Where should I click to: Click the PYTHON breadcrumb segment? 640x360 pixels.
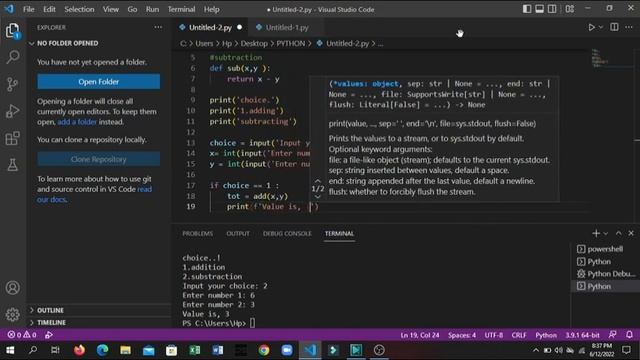click(x=291, y=43)
